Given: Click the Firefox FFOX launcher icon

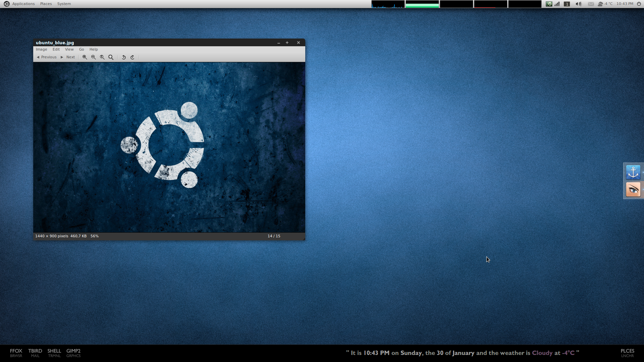Looking at the screenshot, I should coord(16,352).
